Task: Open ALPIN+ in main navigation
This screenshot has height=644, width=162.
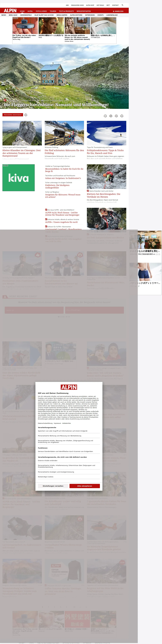Action: pos(30,11)
